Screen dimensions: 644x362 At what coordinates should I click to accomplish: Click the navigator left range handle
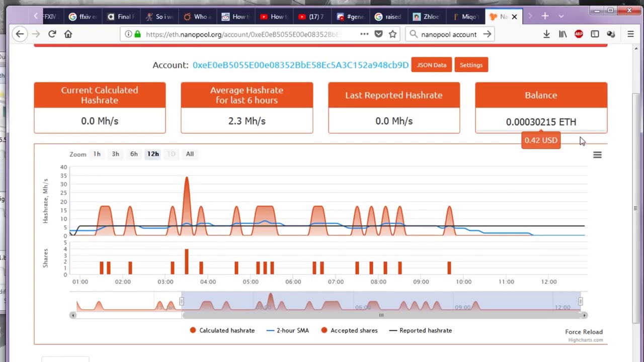point(182,301)
